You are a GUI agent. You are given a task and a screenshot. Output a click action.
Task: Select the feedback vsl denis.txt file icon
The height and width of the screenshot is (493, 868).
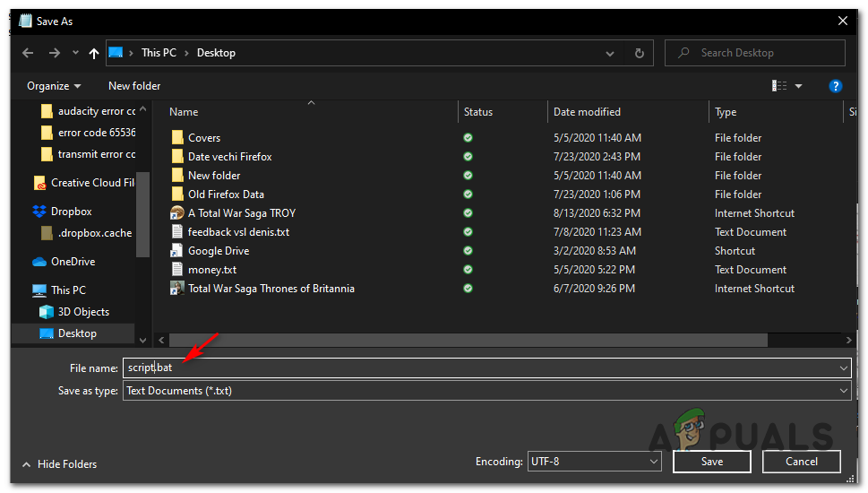[177, 231]
